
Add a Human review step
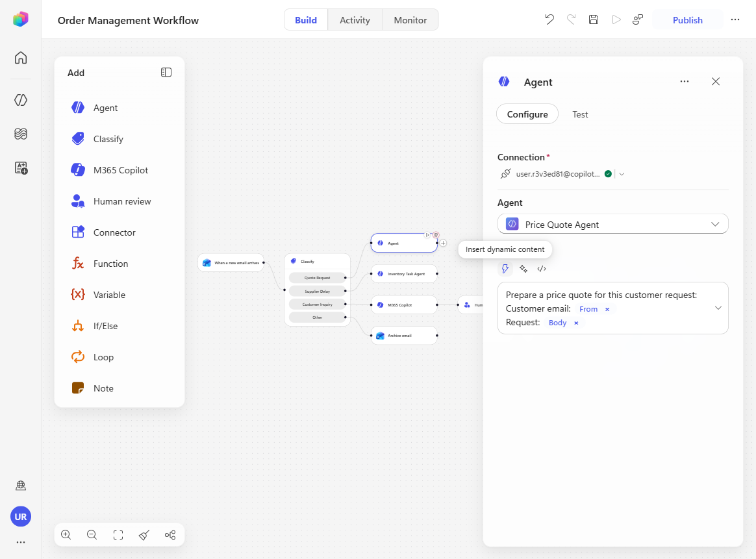point(120,201)
